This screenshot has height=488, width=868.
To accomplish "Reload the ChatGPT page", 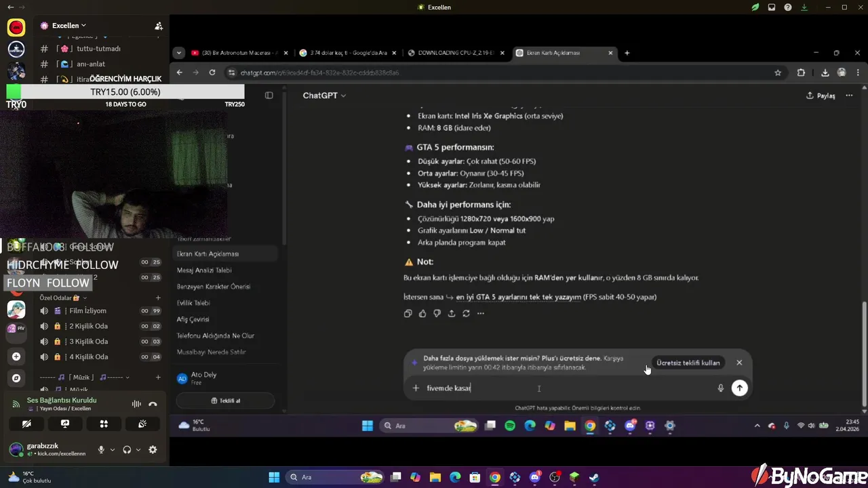I will point(212,73).
